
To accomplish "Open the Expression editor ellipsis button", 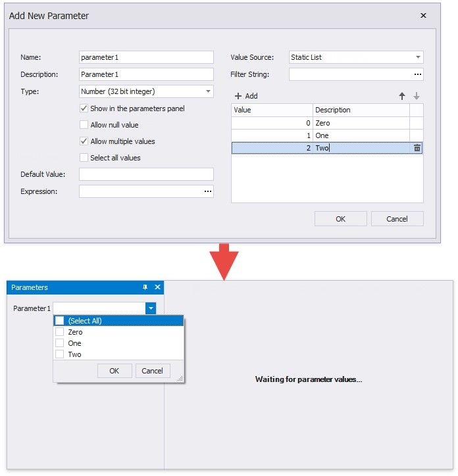I will pyautogui.click(x=208, y=191).
